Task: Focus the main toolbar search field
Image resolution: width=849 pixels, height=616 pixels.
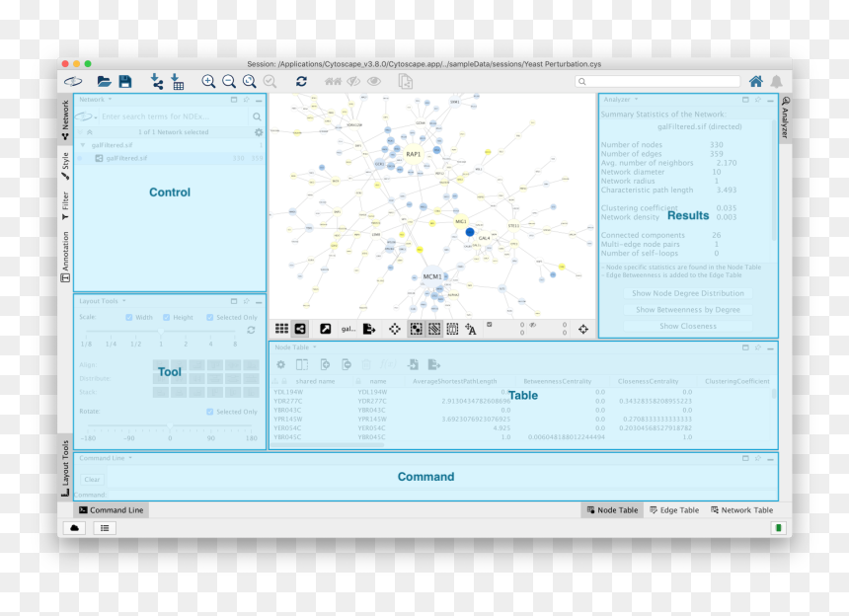Action: 657,82
